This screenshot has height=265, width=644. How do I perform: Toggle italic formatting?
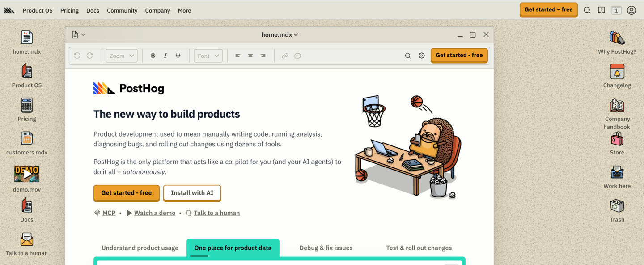(x=165, y=56)
